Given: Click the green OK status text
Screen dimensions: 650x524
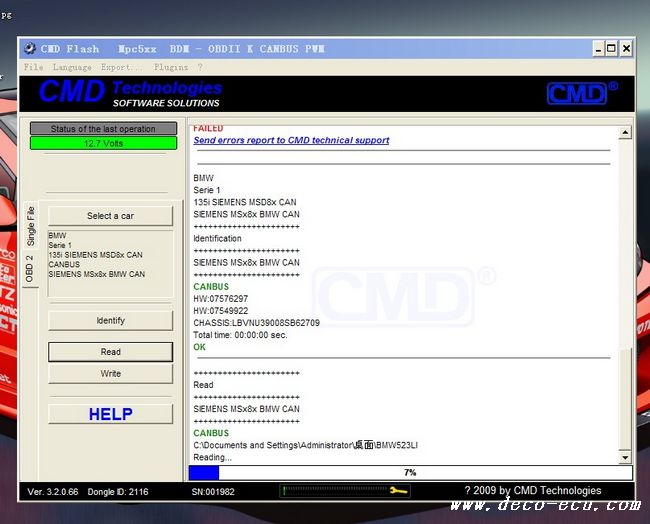Looking at the screenshot, I should [x=199, y=347].
